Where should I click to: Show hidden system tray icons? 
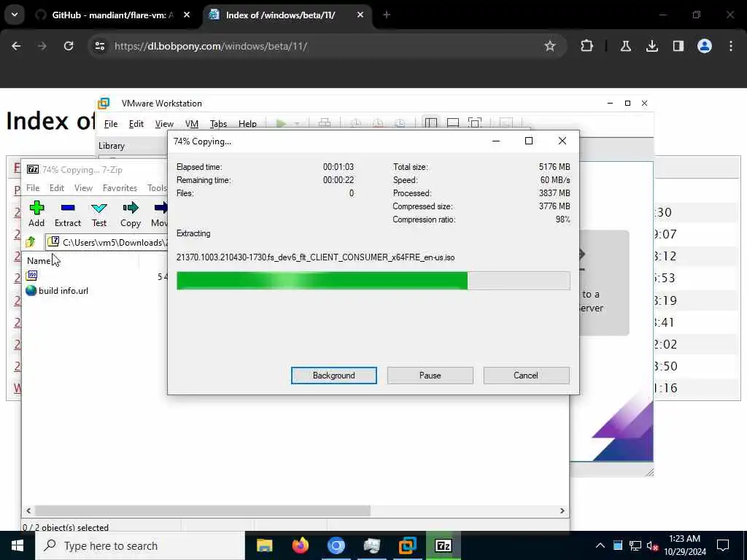(x=600, y=545)
